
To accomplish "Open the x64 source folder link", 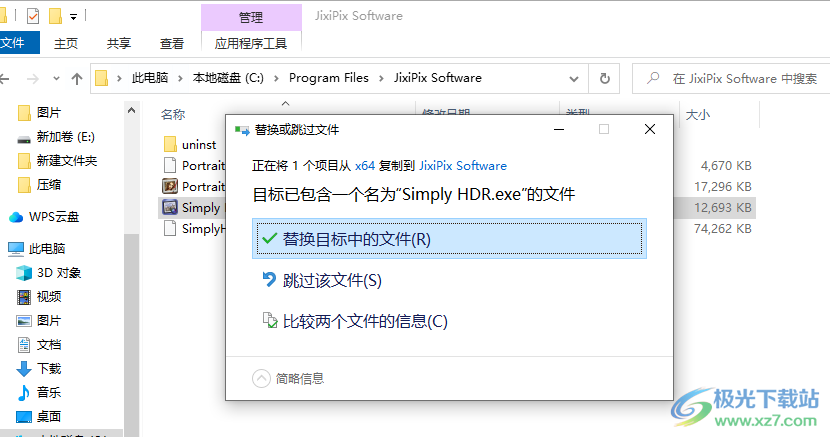I will coord(365,166).
